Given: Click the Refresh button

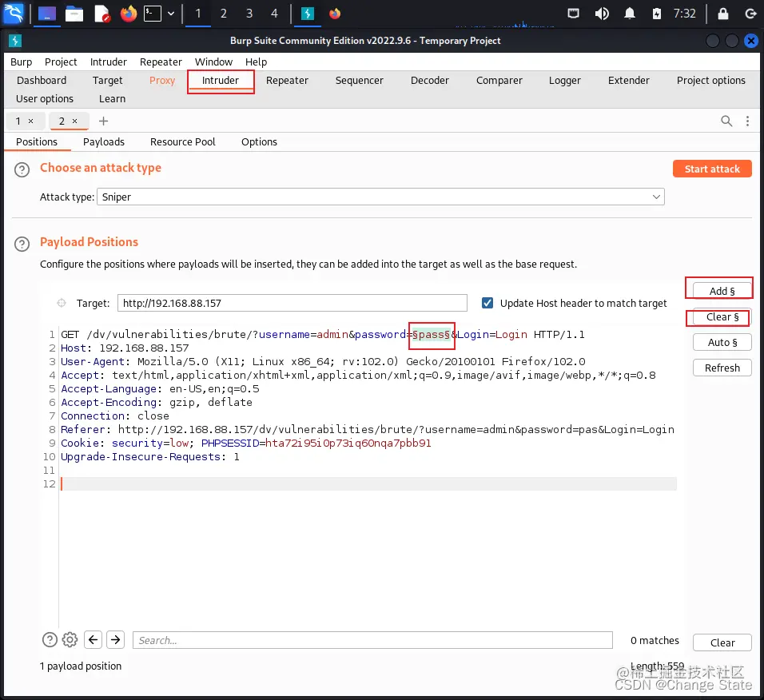Looking at the screenshot, I should 722,368.
